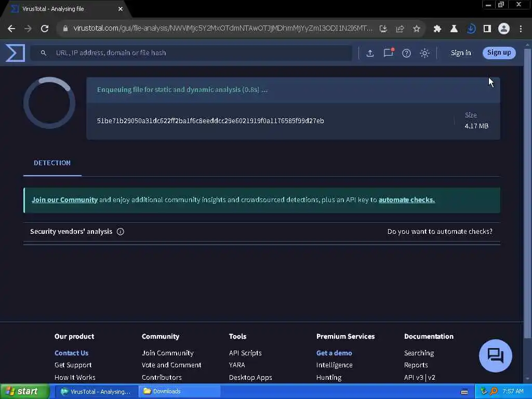Click the info icon beside Security vendors' analysis
The height and width of the screenshot is (399, 532).
point(120,231)
